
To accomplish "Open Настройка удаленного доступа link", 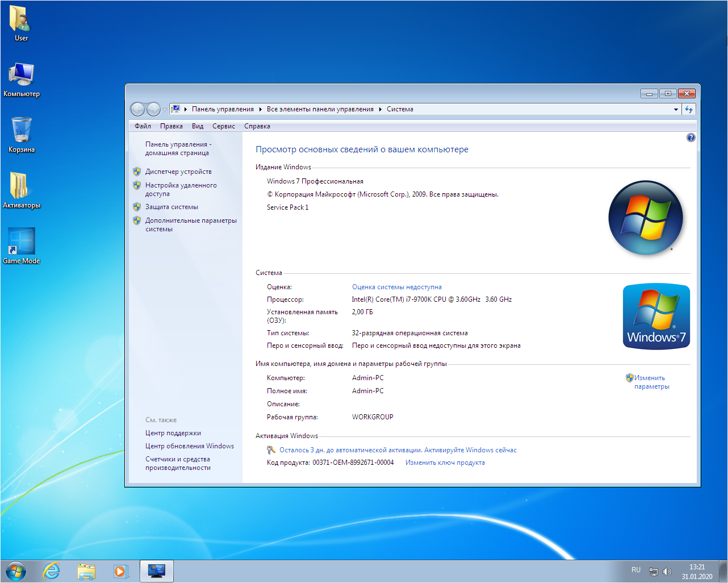I will 181,189.
